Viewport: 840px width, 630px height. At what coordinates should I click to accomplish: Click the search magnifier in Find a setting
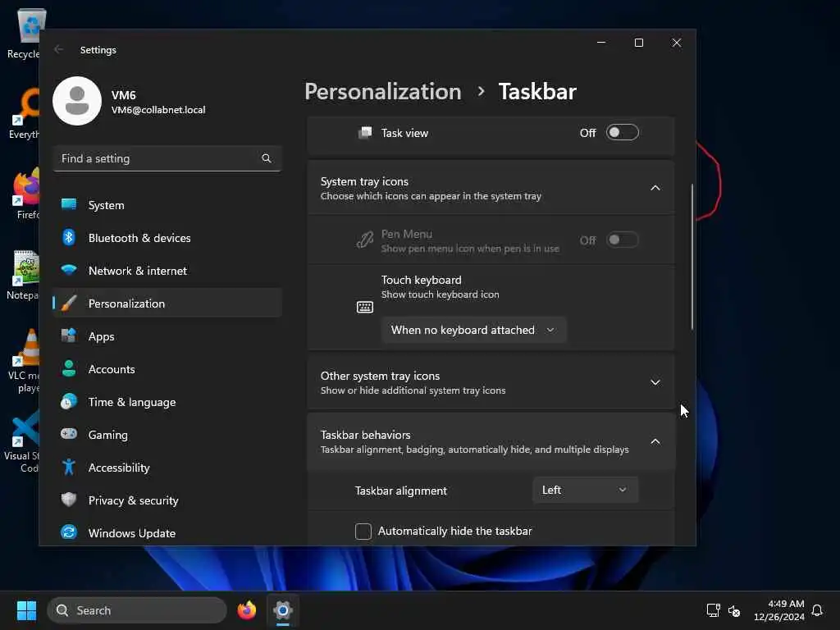(x=267, y=158)
